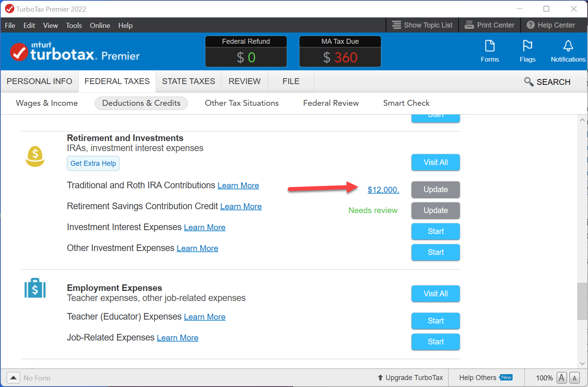Click the larger font size A button

pos(562,378)
